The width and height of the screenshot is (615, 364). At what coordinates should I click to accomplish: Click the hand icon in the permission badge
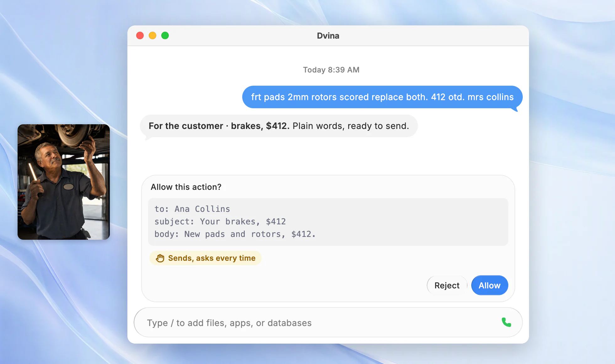point(160,258)
